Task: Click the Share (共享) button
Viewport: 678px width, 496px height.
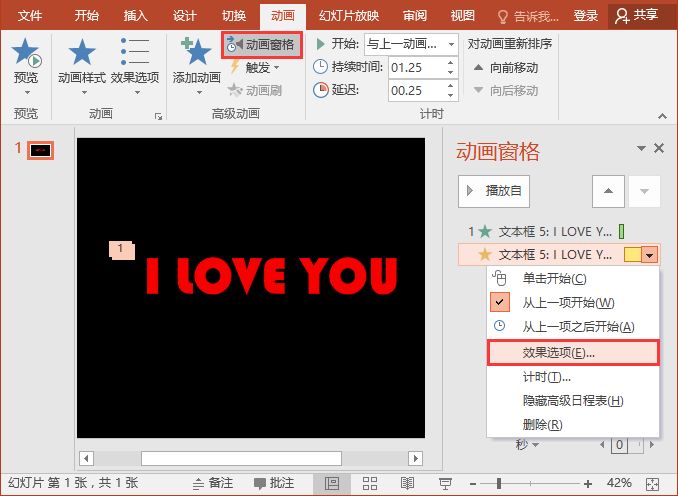Action: click(x=637, y=16)
